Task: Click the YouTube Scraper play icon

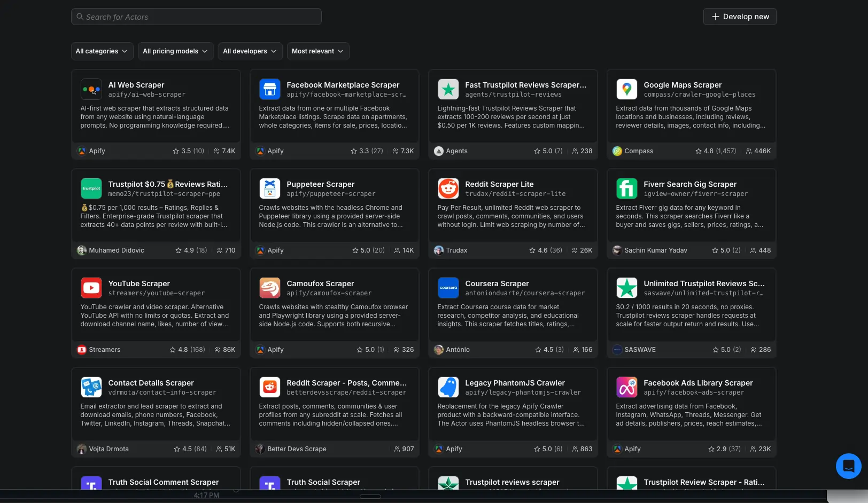Action: (91, 288)
